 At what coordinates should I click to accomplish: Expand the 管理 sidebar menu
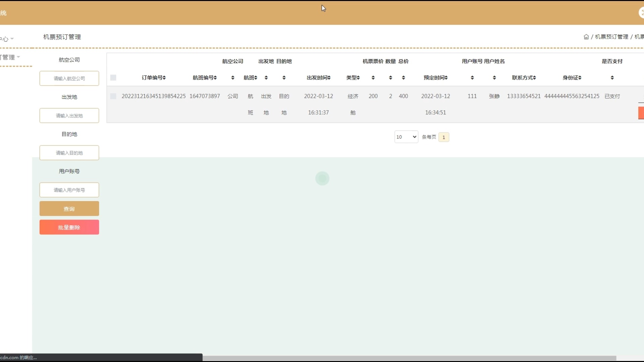(x=10, y=57)
